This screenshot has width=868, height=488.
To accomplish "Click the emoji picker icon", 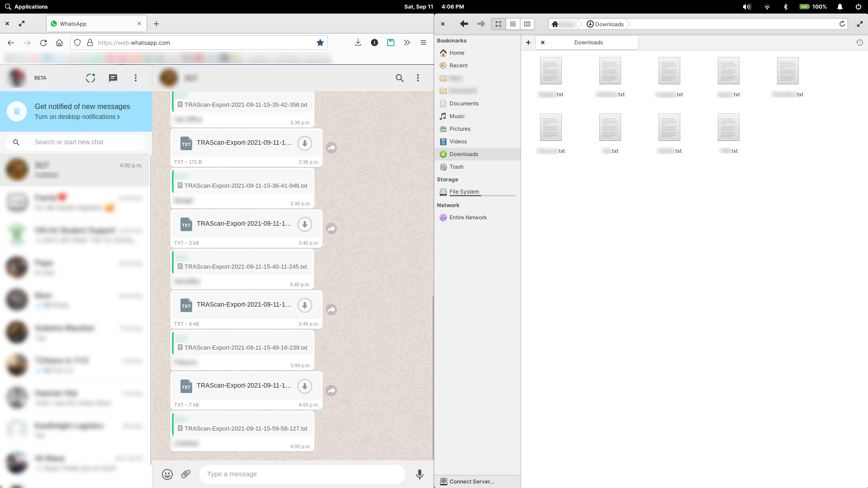I will point(167,474).
